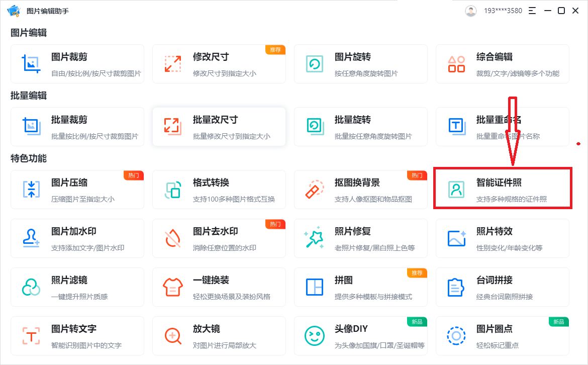Open the hamburger menu in title bar

point(532,10)
